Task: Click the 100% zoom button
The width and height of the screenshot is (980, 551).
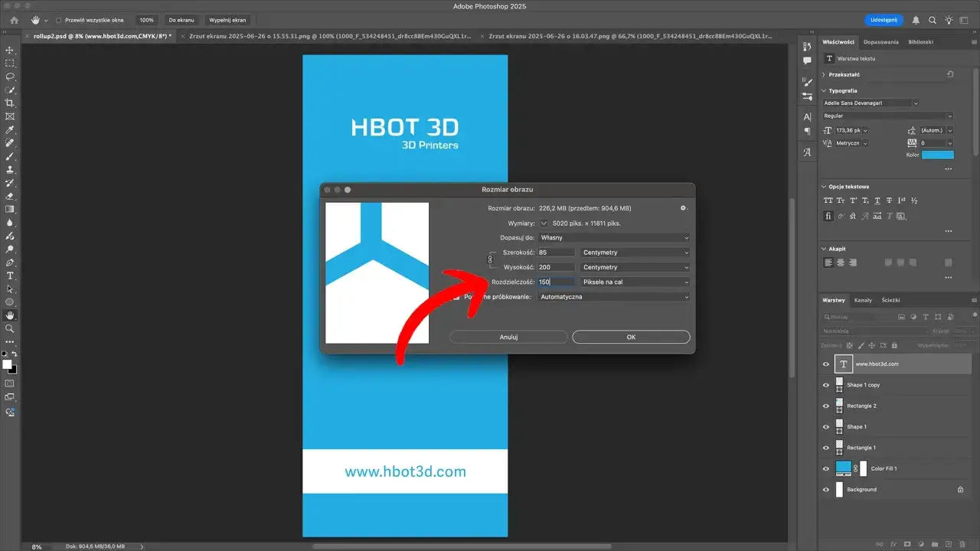Action: coord(146,20)
